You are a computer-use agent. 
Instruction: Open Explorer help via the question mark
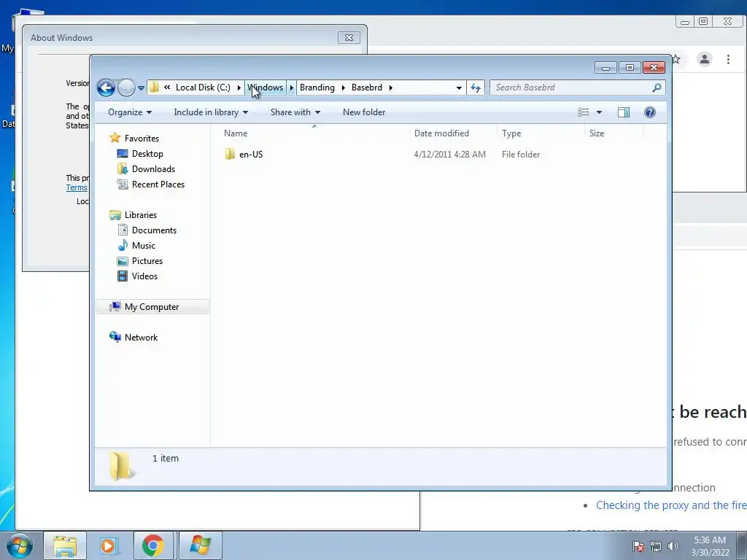[x=649, y=112]
